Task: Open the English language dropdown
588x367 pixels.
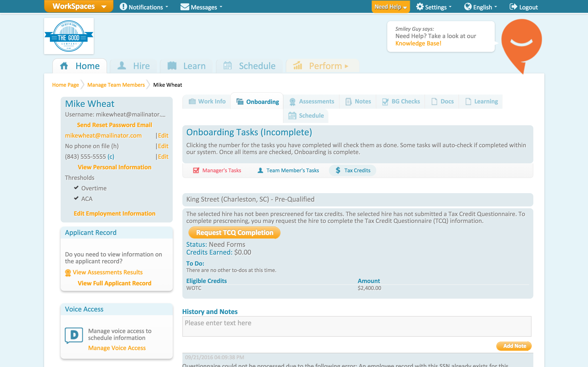Action: pyautogui.click(x=481, y=7)
